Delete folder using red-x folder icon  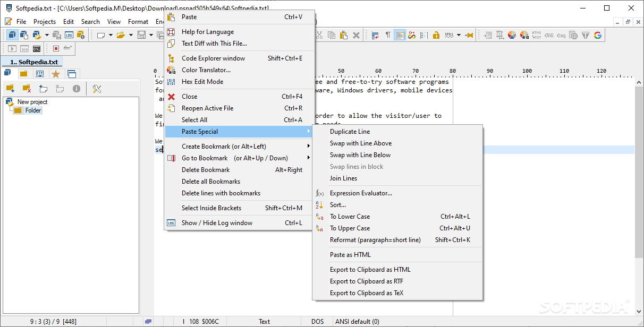(27, 89)
